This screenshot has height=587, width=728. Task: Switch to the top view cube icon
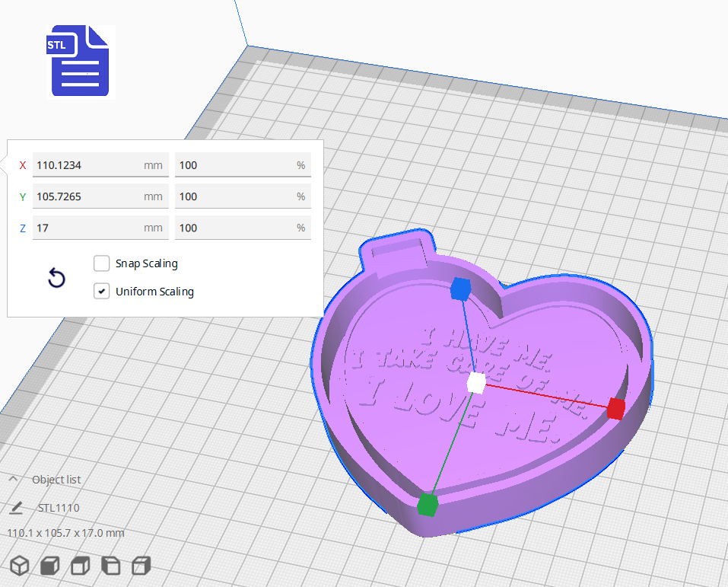pos(79,566)
